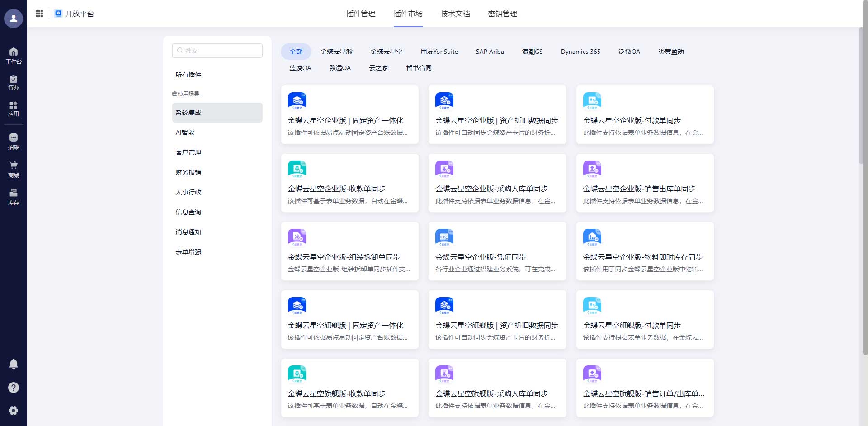Filter by 金蝶云星瀚
Image resolution: width=868 pixels, height=426 pixels.
(336, 52)
